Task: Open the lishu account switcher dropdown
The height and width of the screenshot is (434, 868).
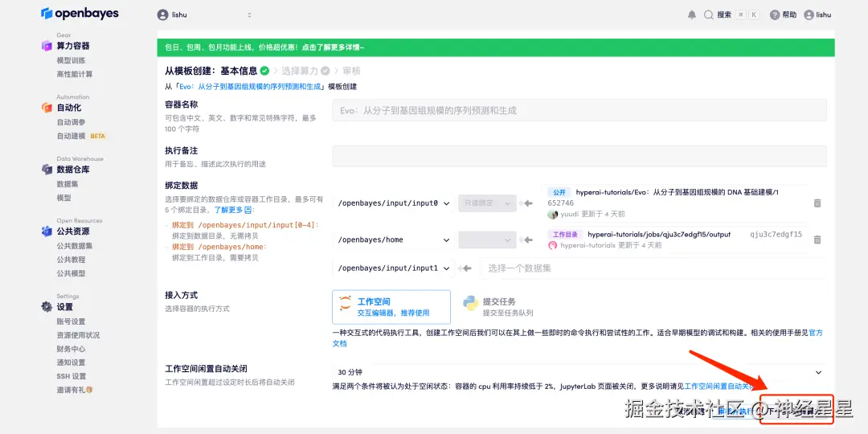Action: point(205,15)
